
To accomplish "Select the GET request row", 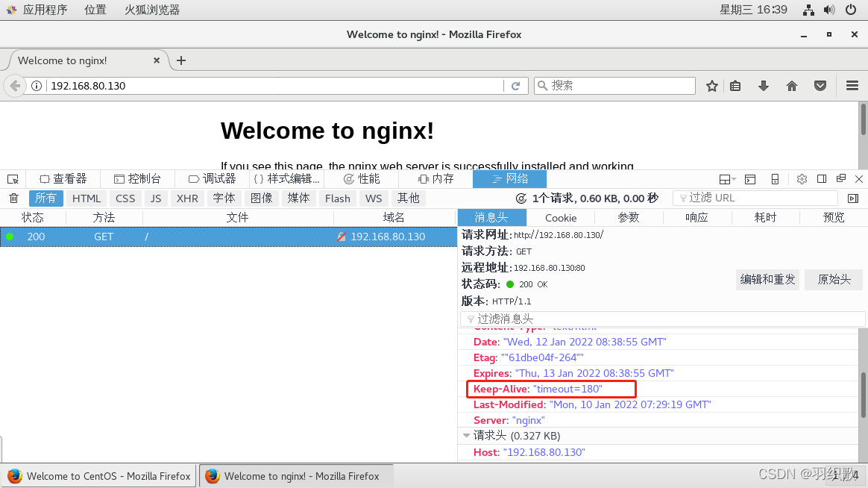I will [228, 237].
